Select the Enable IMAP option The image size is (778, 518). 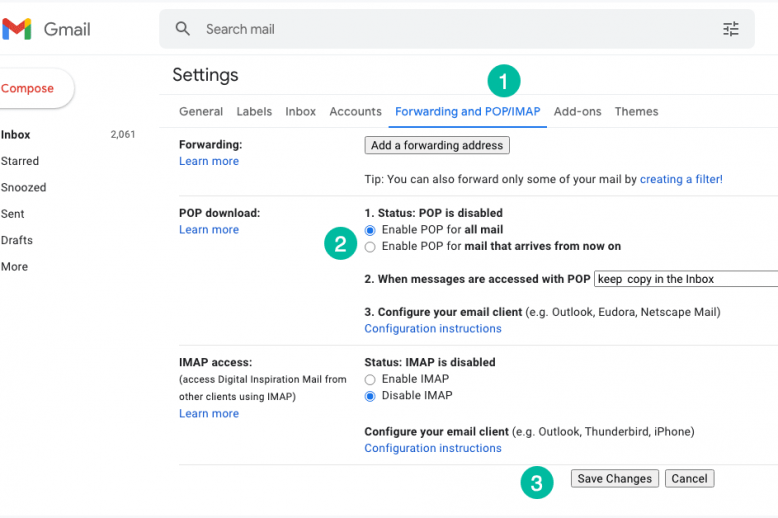pos(371,379)
